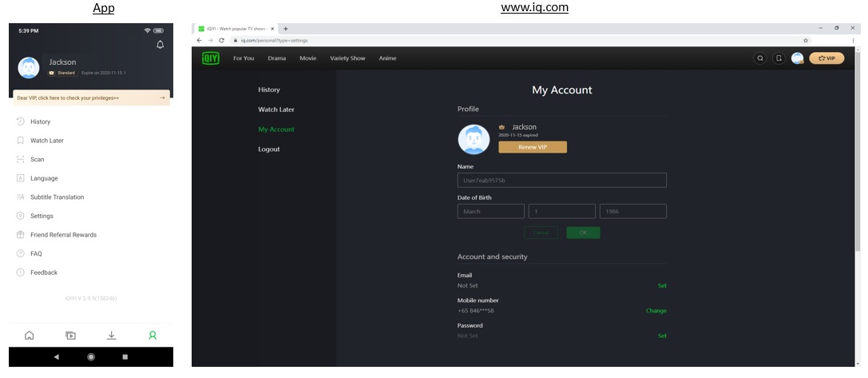Click the browser reload icon
Image resolution: width=868 pixels, height=378 pixels.
221,41
